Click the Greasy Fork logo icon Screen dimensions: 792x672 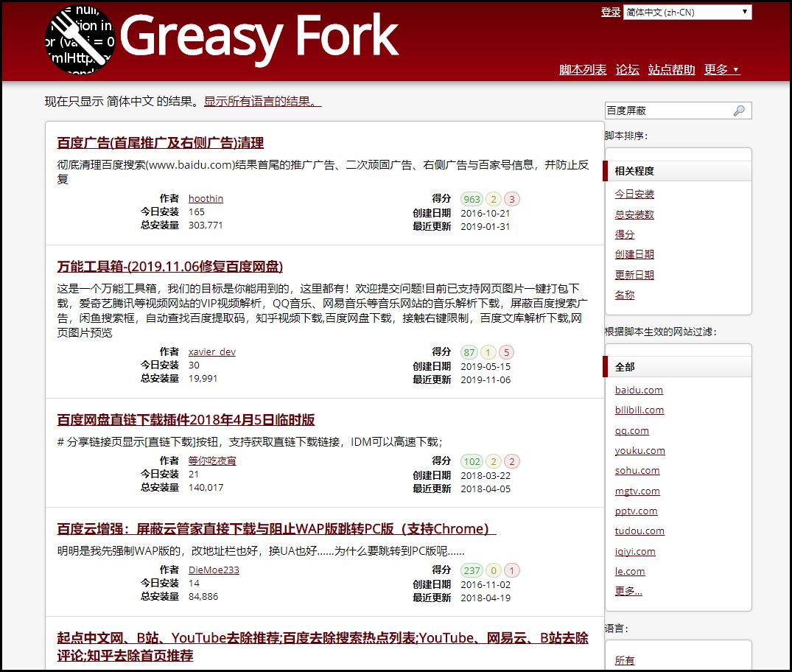[x=80, y=41]
